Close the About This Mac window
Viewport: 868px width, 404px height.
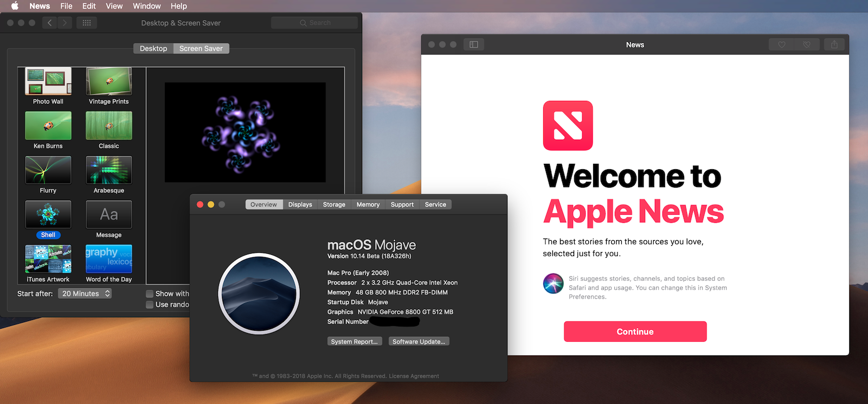(200, 204)
